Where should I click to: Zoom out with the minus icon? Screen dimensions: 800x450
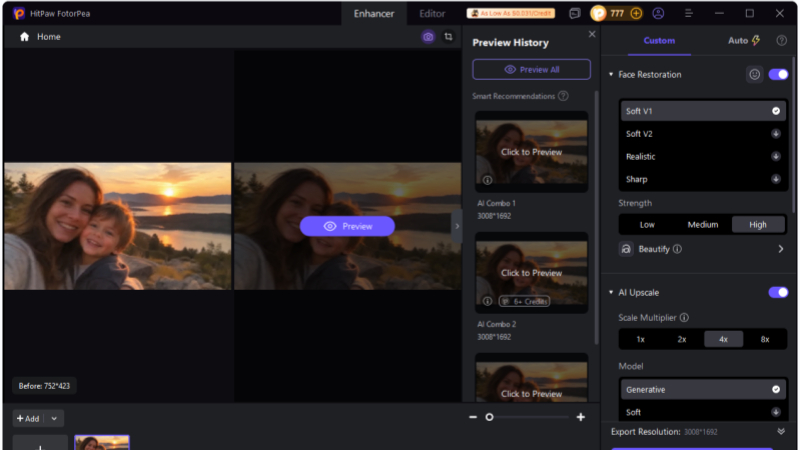coord(473,417)
